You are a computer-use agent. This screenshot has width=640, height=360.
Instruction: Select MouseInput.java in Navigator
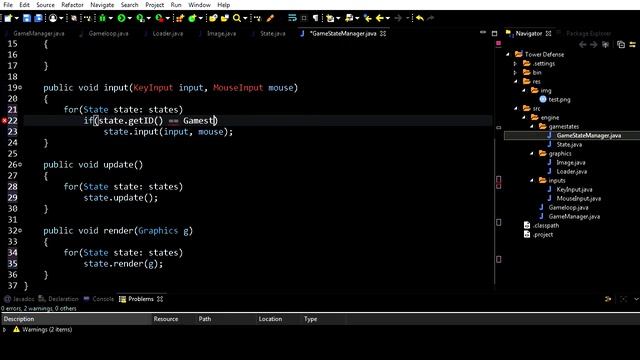(x=578, y=198)
